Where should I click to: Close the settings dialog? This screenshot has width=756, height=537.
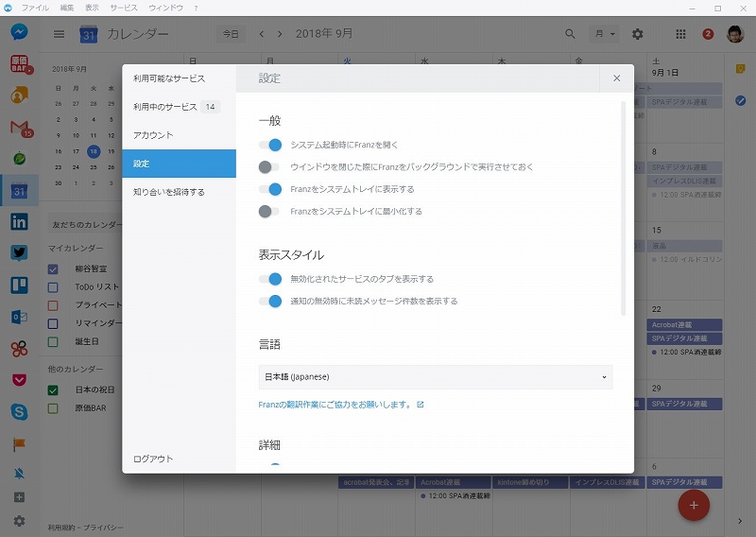point(617,78)
